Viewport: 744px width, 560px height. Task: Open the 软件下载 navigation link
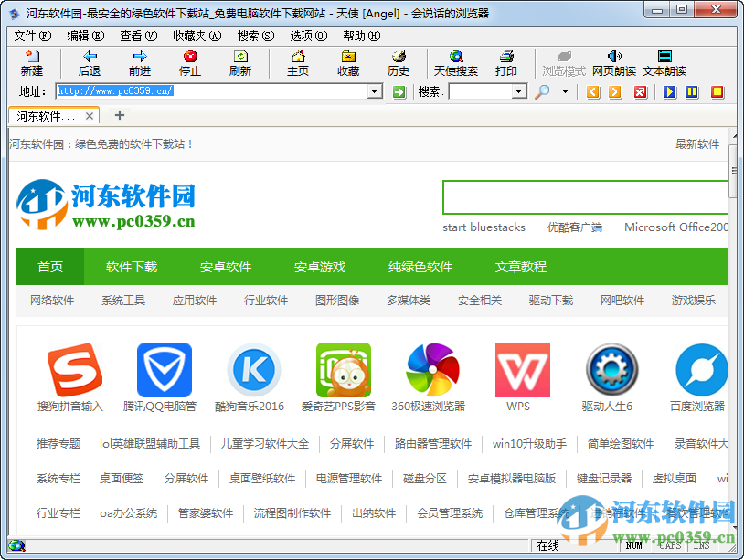tap(132, 267)
